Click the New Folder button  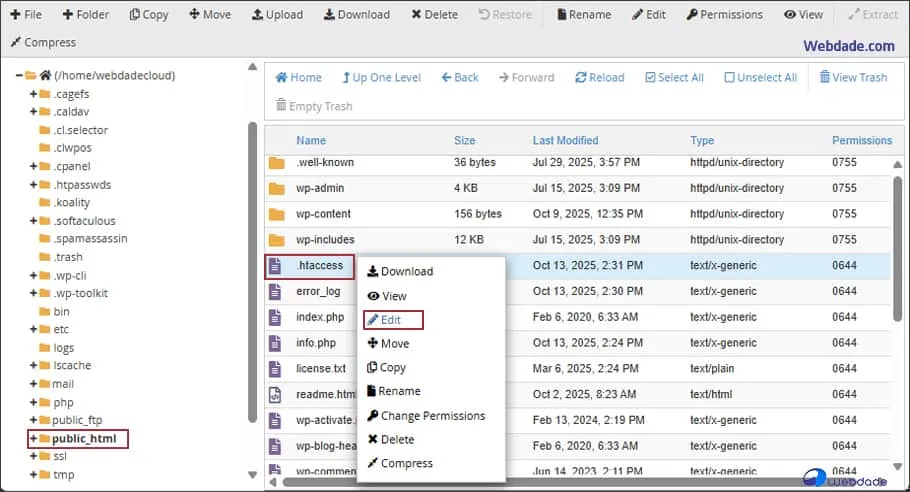85,15
